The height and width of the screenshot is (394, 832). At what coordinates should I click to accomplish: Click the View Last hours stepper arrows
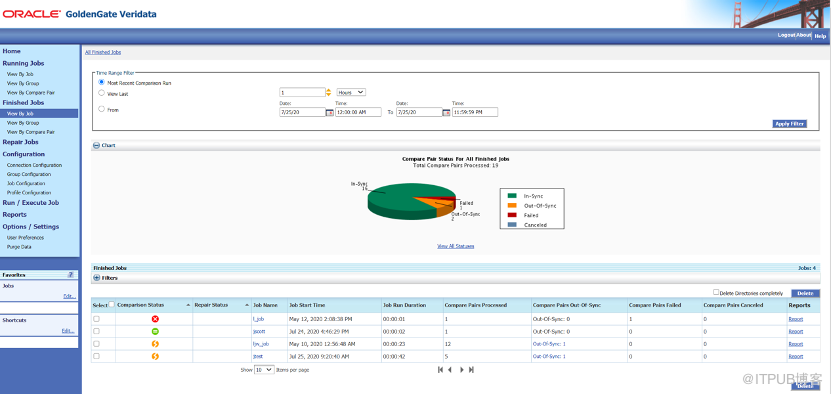(328, 92)
